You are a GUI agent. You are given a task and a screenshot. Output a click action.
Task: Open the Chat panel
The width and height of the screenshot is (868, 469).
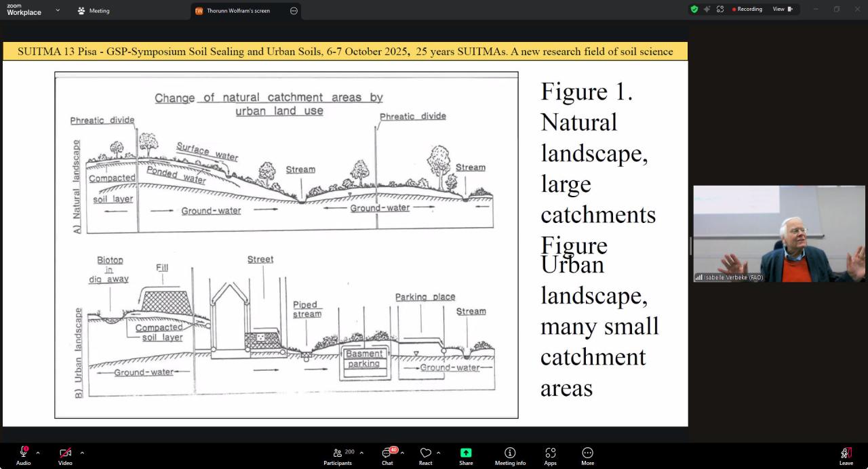pos(387,455)
